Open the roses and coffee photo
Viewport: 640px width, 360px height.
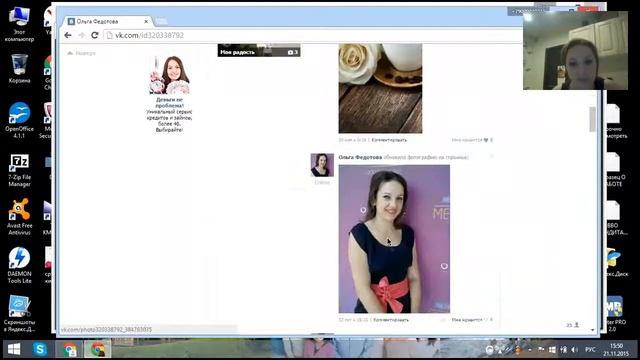[380, 88]
